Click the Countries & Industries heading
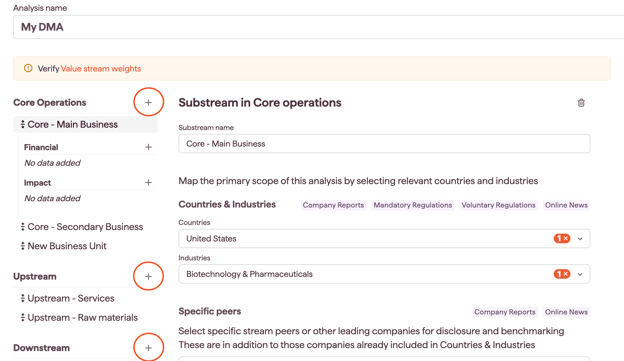The height and width of the screenshot is (361, 624). coord(227,204)
